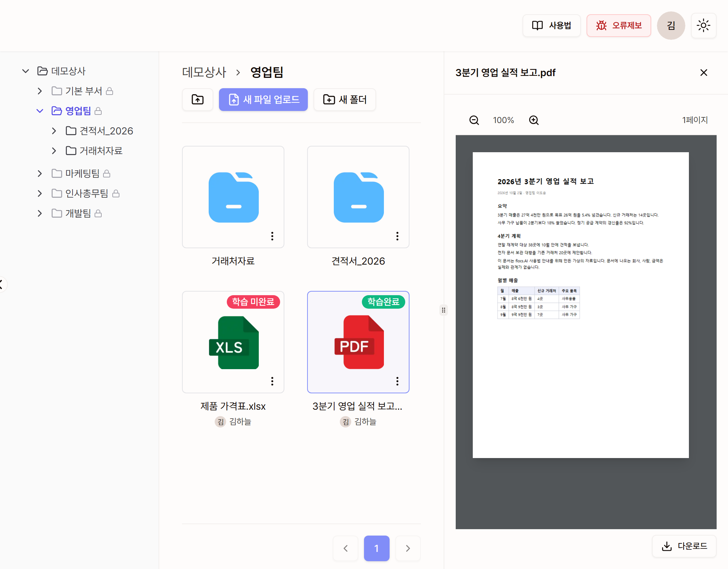728x569 pixels.
Task: Click the 오류제보 bug report button
Action: coord(619,26)
